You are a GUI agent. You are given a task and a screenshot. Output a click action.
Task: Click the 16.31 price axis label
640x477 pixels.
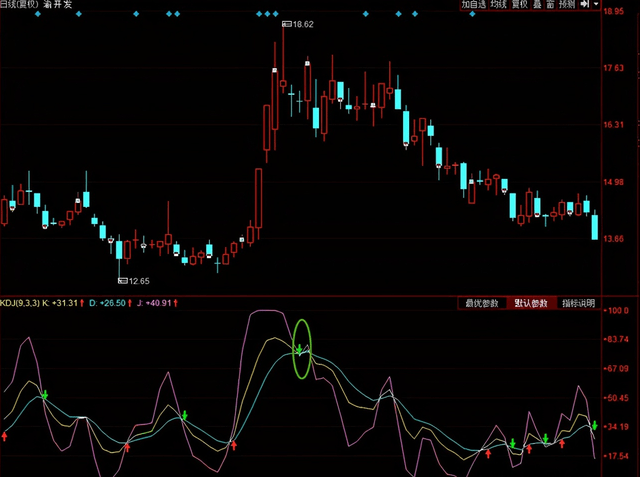pyautogui.click(x=614, y=124)
